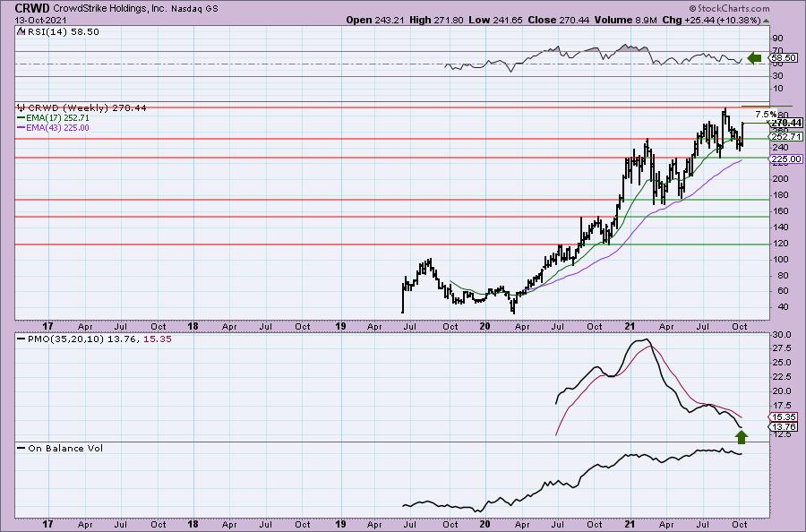This screenshot has width=806, height=532.
Task: Click the bar-chart icon before CRWD (Weekly)
Action: [x=21, y=107]
